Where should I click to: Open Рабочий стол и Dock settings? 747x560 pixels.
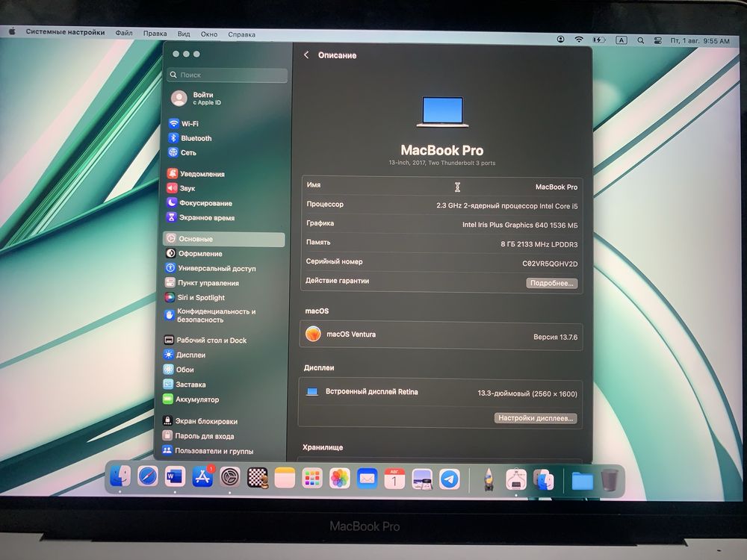click(x=205, y=340)
